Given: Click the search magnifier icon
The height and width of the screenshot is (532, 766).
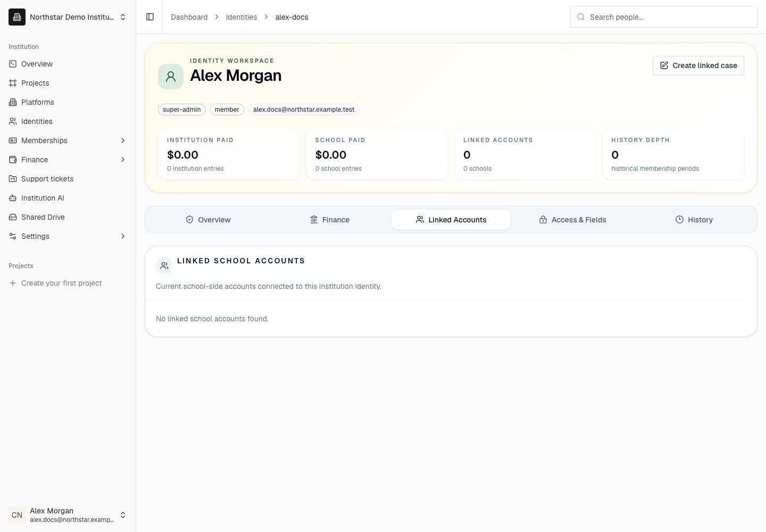Looking at the screenshot, I should (x=581, y=17).
